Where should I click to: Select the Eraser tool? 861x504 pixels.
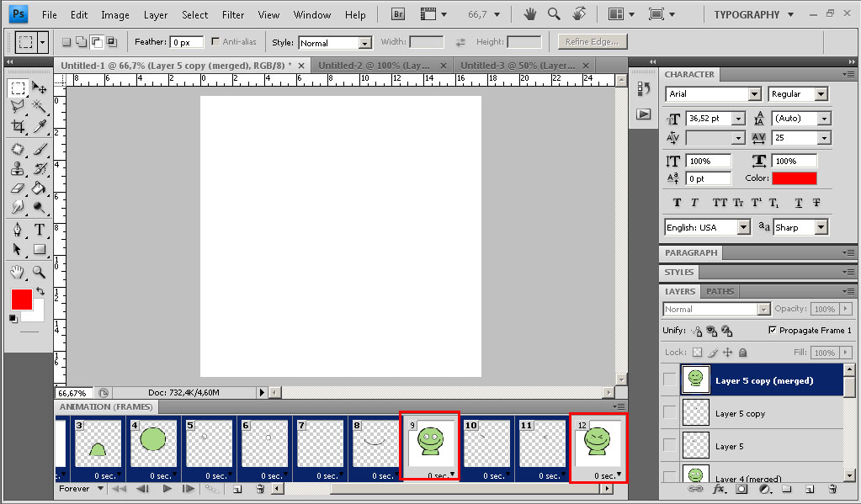(18, 188)
